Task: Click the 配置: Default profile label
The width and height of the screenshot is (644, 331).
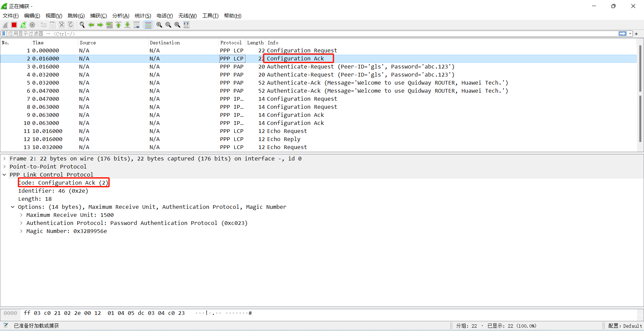Action: pos(625,326)
